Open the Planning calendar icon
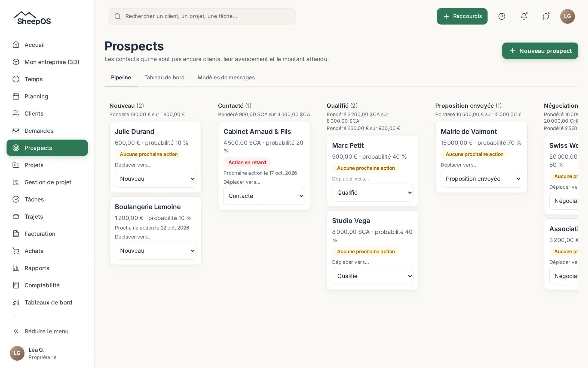The image size is (588, 368). click(16, 96)
